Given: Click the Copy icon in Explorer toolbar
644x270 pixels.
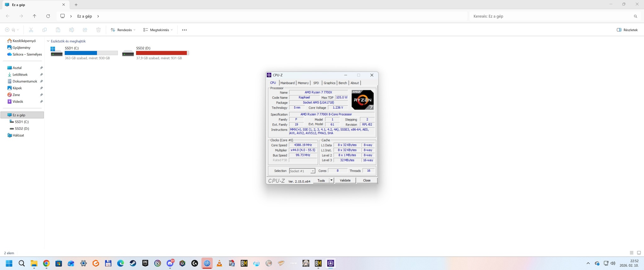Looking at the screenshot, I should 44,30.
